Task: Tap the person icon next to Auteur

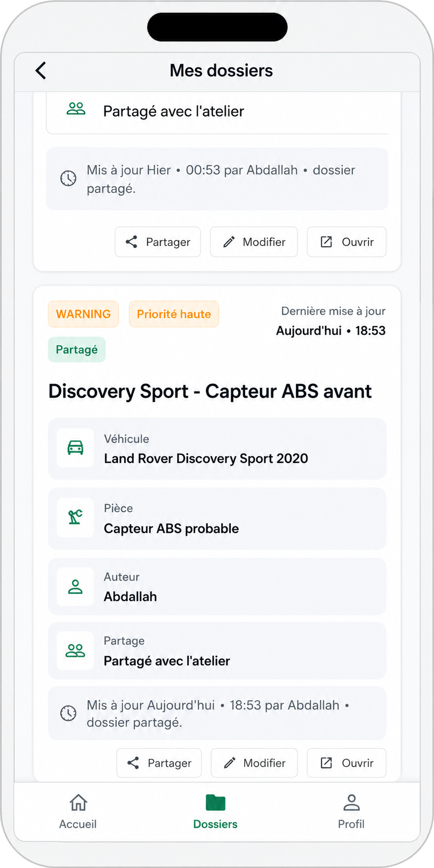Action: (x=75, y=587)
